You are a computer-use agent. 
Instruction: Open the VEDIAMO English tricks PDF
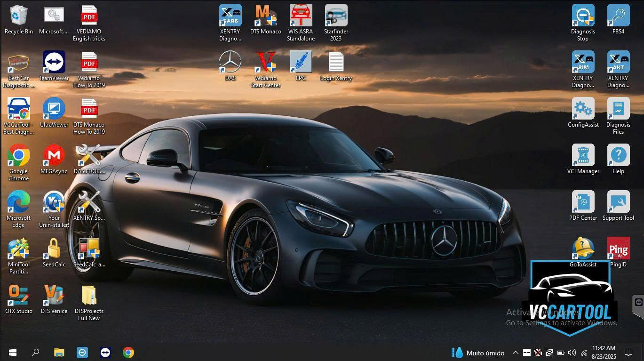[x=89, y=16]
